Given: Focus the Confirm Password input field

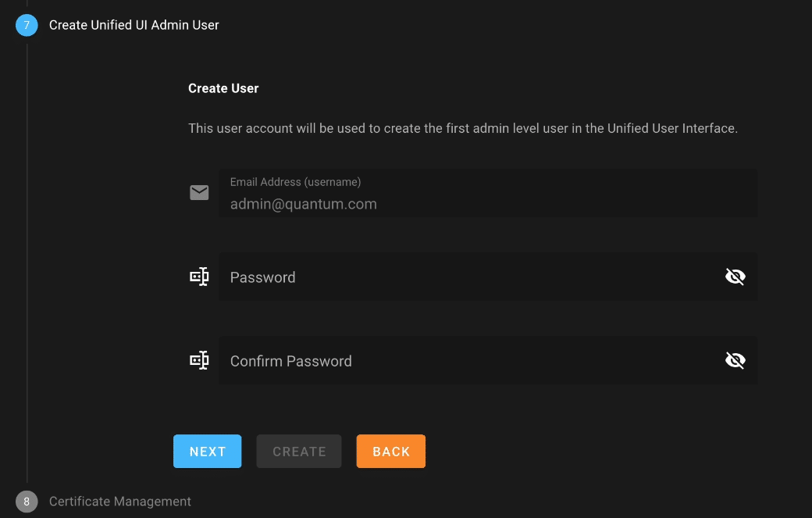Looking at the screenshot, I should click(x=488, y=360).
